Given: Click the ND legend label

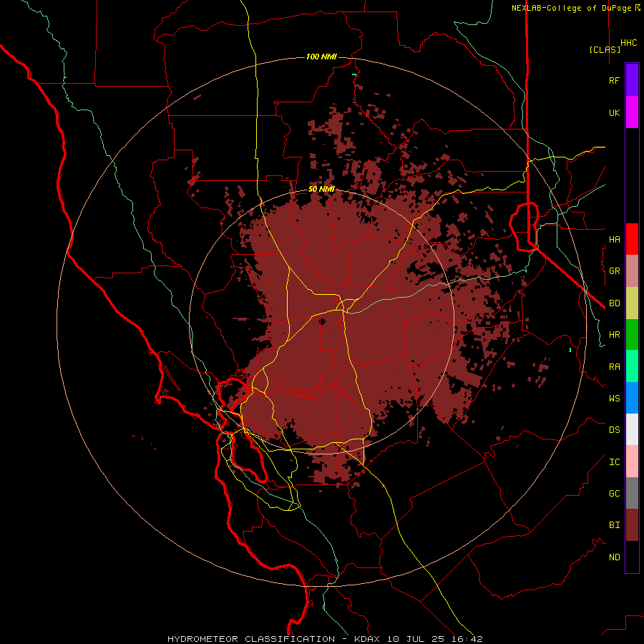Looking at the screenshot, I should [614, 557].
